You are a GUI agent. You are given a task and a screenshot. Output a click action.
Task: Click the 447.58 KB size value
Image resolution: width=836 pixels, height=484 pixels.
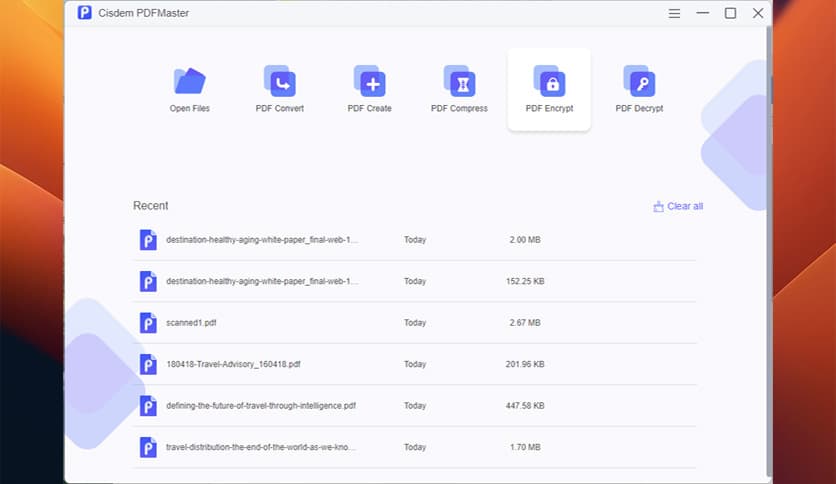click(525, 406)
